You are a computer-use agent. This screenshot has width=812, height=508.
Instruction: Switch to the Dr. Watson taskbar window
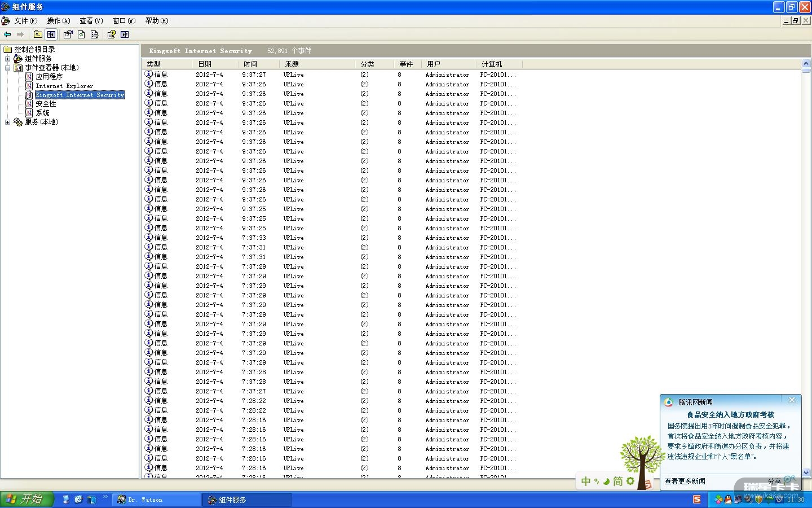coord(157,500)
